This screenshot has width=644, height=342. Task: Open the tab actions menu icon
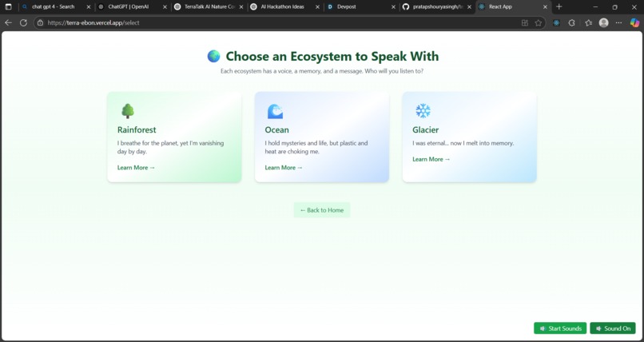pos(8,7)
